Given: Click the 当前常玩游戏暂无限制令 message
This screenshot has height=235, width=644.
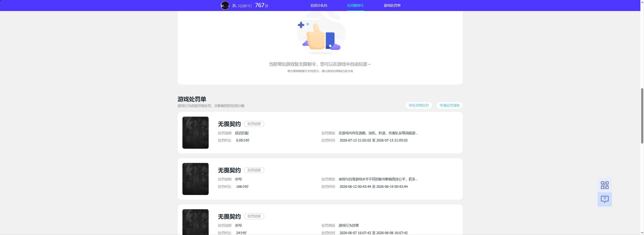Looking at the screenshot, I should pos(320,64).
